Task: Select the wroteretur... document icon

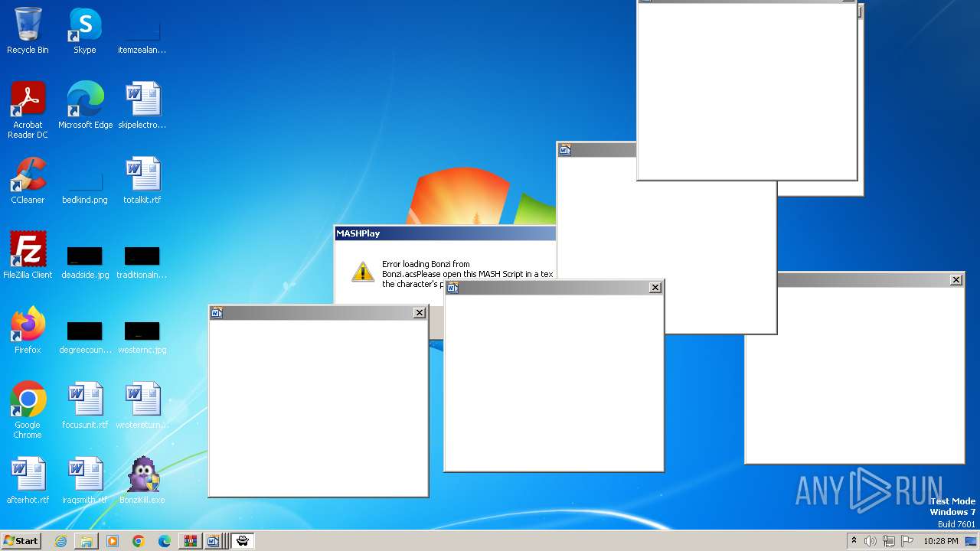Action: pyautogui.click(x=142, y=406)
